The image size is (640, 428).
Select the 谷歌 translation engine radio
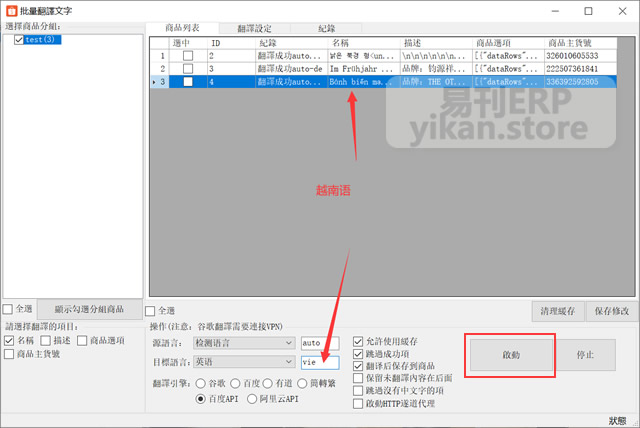pyautogui.click(x=201, y=383)
